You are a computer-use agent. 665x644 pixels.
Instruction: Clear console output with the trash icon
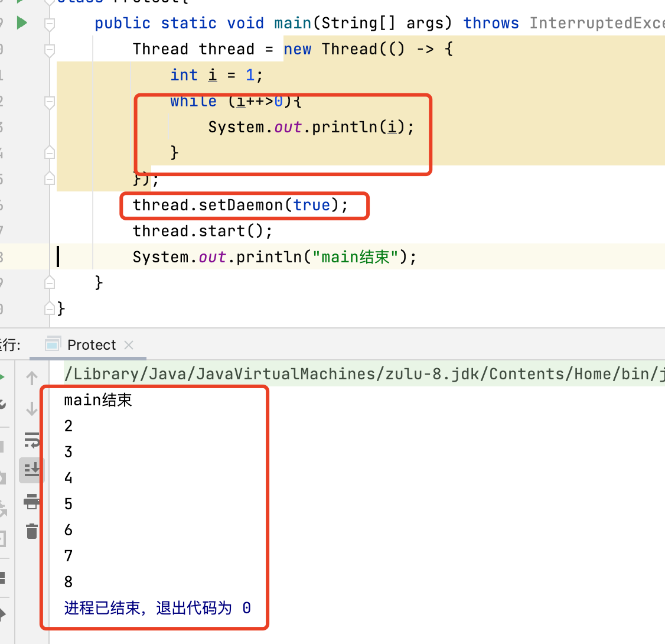pos(32,531)
